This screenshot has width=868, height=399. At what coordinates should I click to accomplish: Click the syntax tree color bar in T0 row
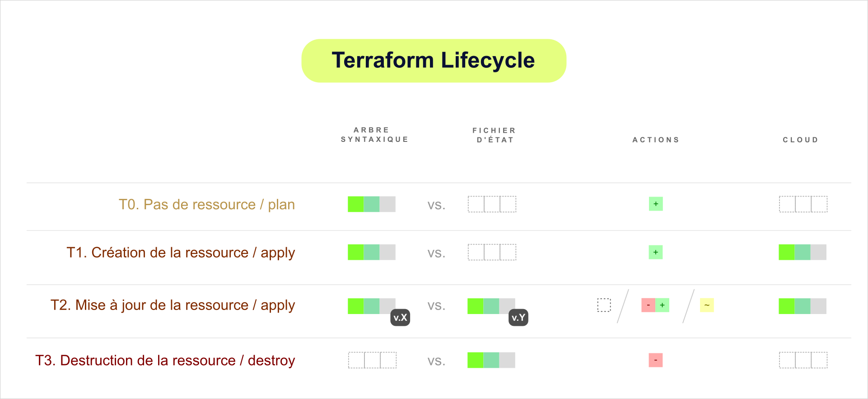point(371,204)
